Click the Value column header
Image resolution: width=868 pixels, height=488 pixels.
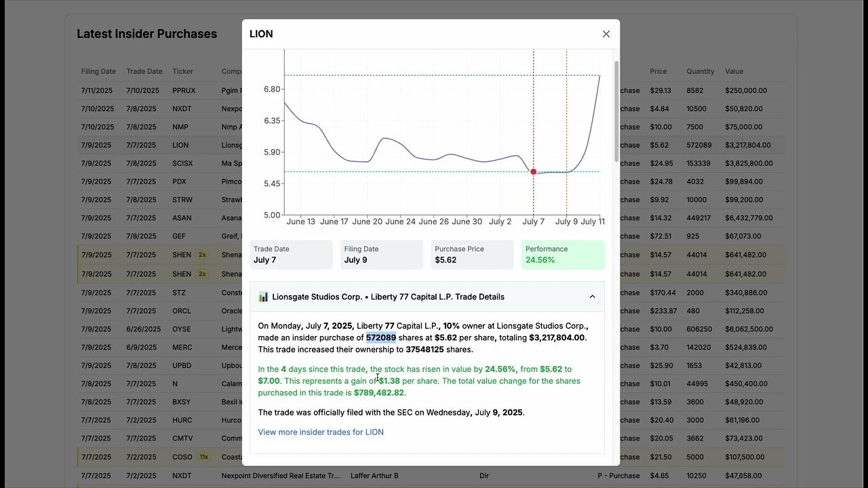[x=734, y=71]
